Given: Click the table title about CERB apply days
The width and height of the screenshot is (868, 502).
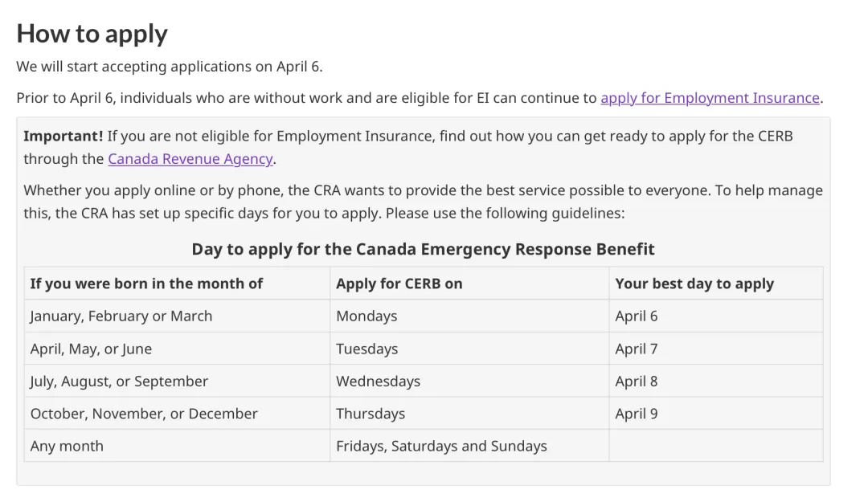Looking at the screenshot, I should pyautogui.click(x=423, y=249).
